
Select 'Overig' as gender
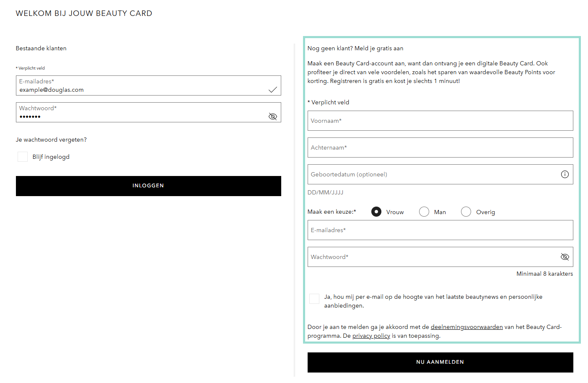tap(466, 212)
